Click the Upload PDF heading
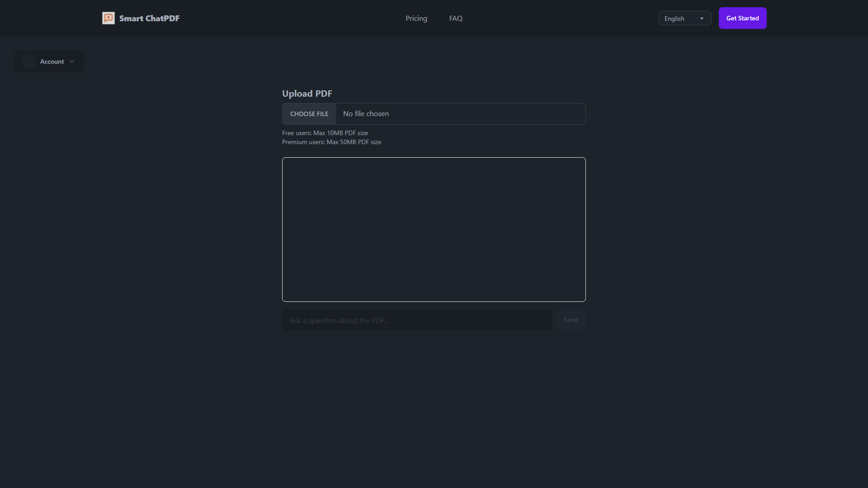The image size is (868, 488). (307, 94)
